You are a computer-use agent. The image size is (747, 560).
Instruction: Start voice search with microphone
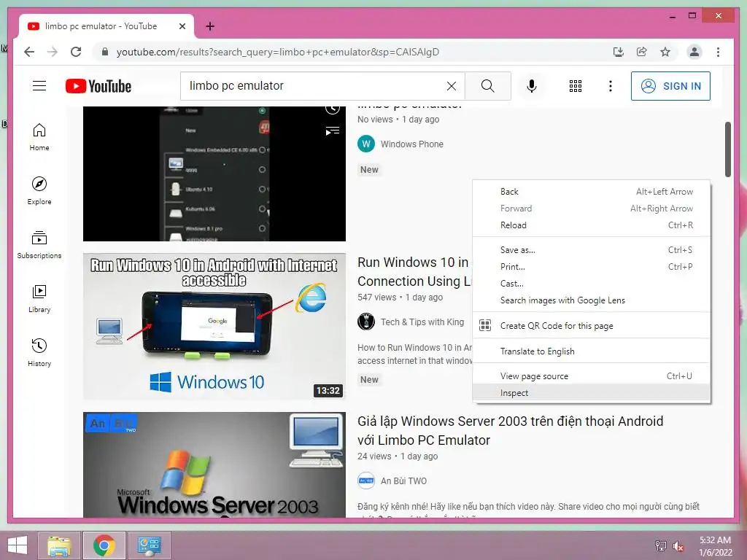(x=532, y=86)
